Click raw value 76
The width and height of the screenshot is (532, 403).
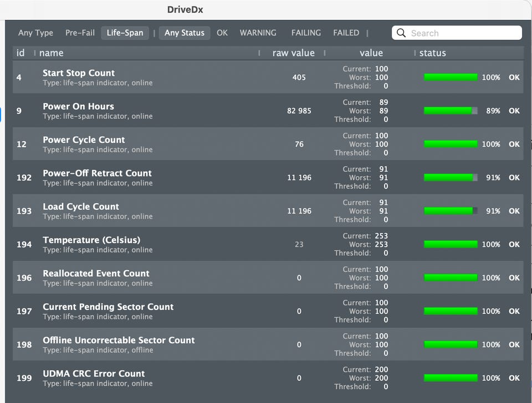pos(299,144)
